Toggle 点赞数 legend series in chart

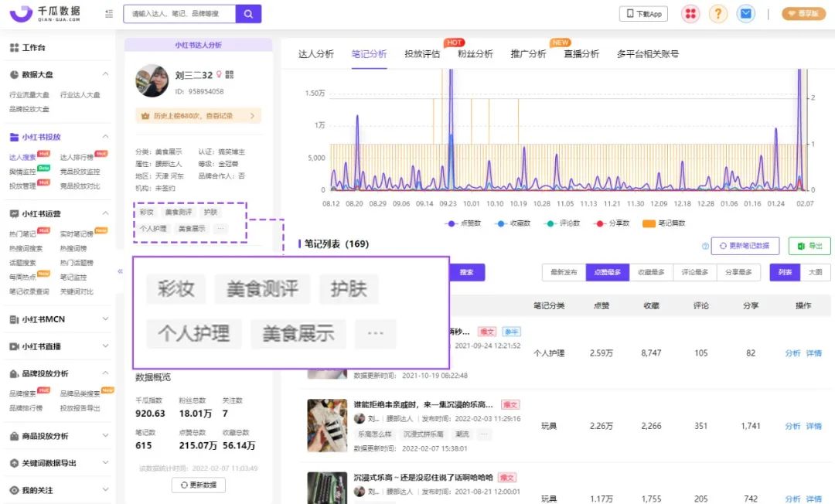point(463,223)
